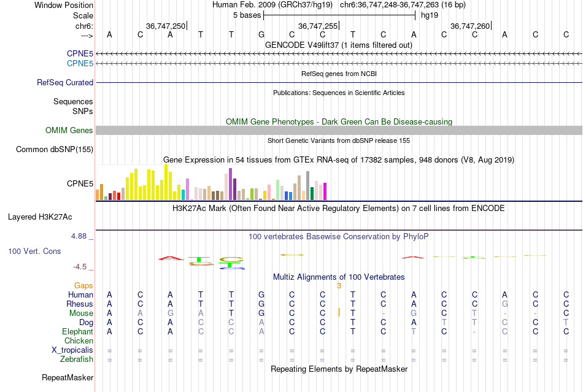Open H3K27Ac Mark track title
The height and width of the screenshot is (392, 583).
tap(339, 208)
